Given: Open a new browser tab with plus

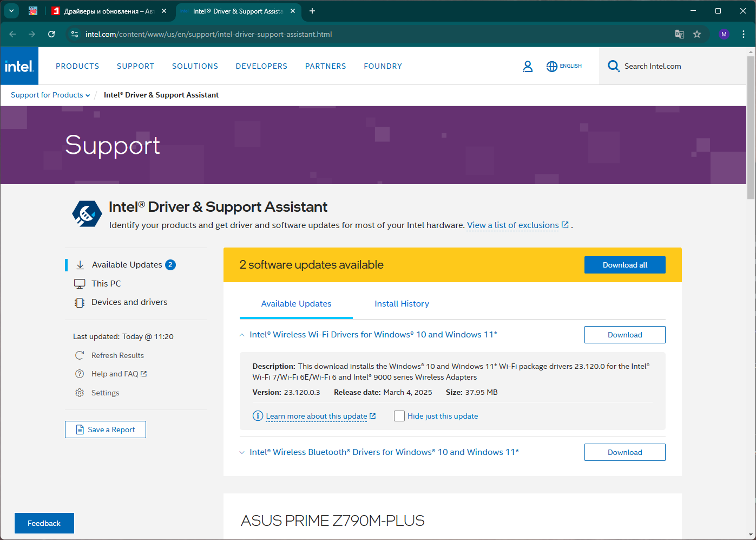Looking at the screenshot, I should click(312, 11).
